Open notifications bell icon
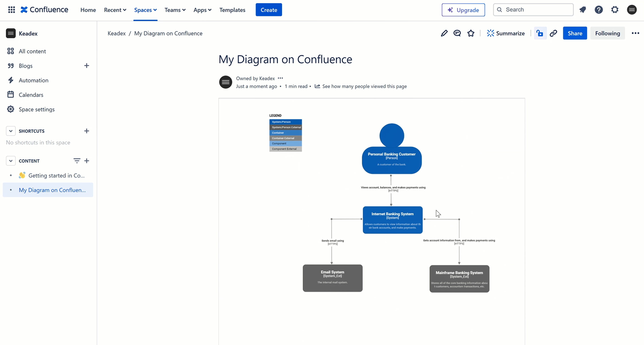This screenshot has height=345, width=644. 583,10
